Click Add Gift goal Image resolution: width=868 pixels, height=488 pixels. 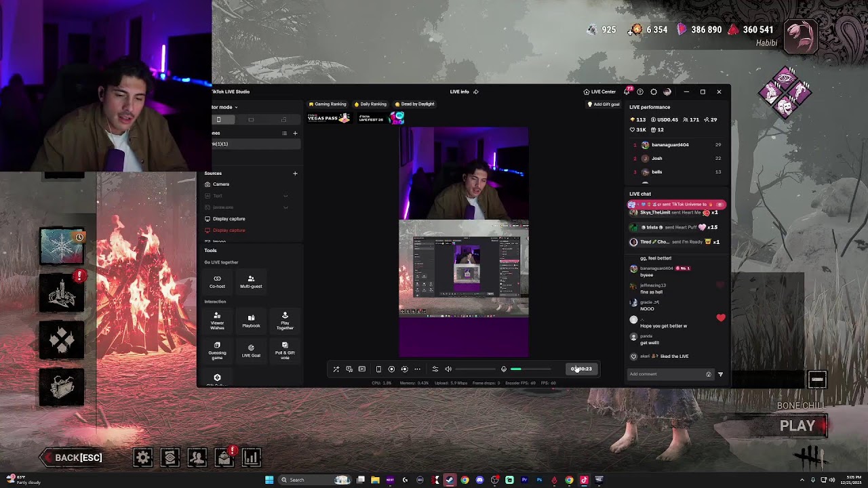pyautogui.click(x=604, y=104)
